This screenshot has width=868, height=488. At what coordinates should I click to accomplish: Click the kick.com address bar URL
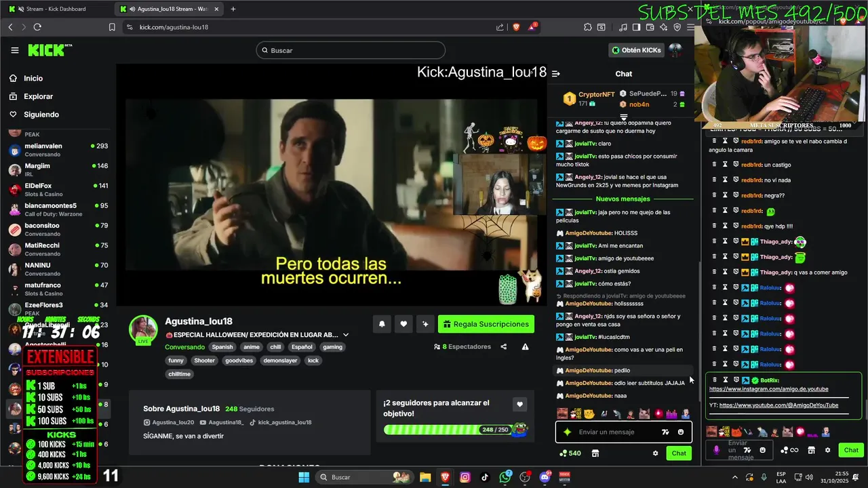(x=174, y=27)
